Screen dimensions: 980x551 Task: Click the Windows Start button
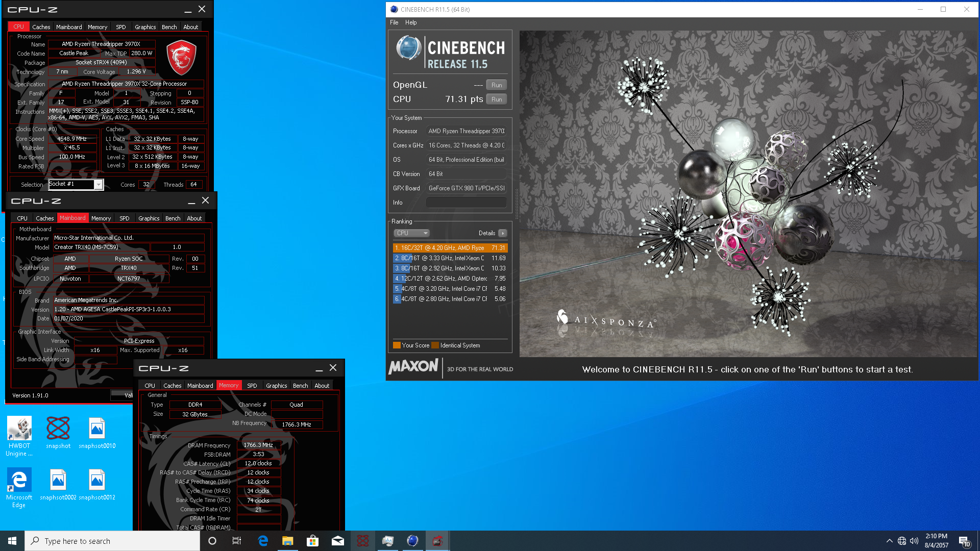[12, 541]
